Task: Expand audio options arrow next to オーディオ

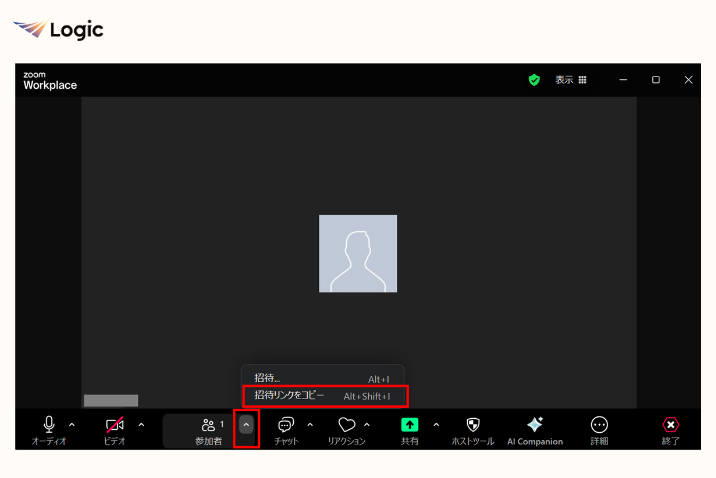Action: point(72,425)
